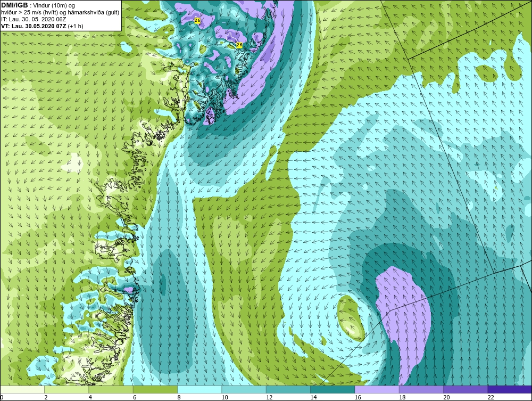
Task: Click the legend scale number 10
Action: 225,397
